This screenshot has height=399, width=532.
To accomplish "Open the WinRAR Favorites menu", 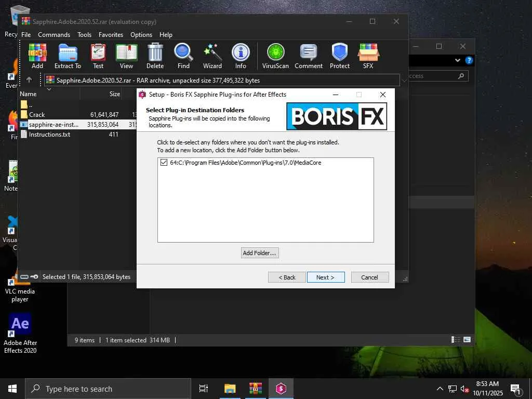I will [x=111, y=35].
